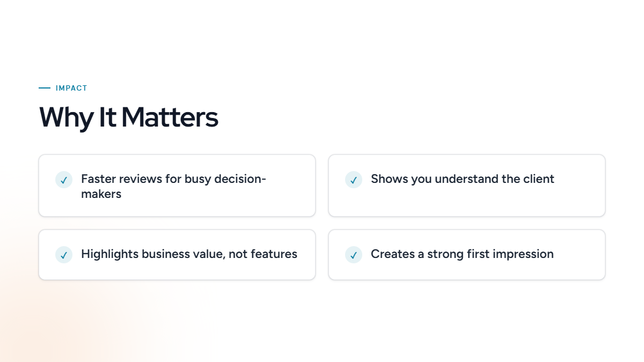Viewport: 644px width, 362px height.
Task: Click the teal dash before the IMPACT label
Action: click(x=45, y=88)
